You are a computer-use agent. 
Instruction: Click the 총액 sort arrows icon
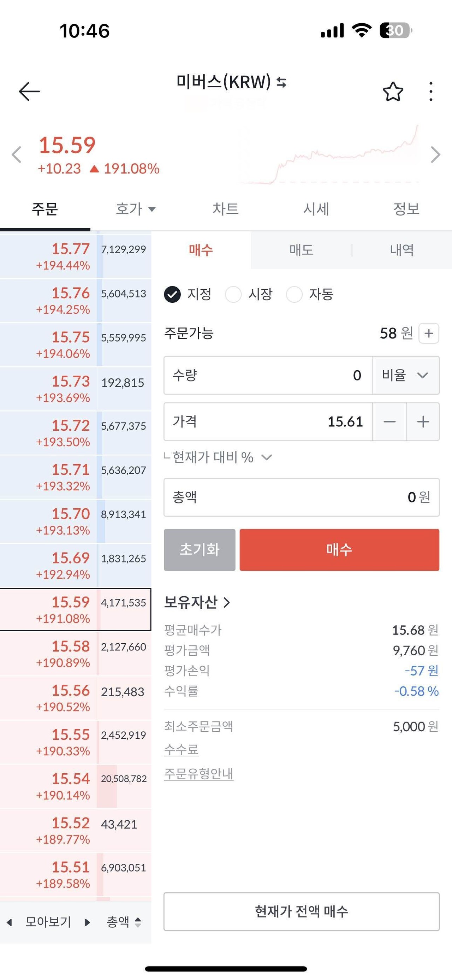point(138,922)
